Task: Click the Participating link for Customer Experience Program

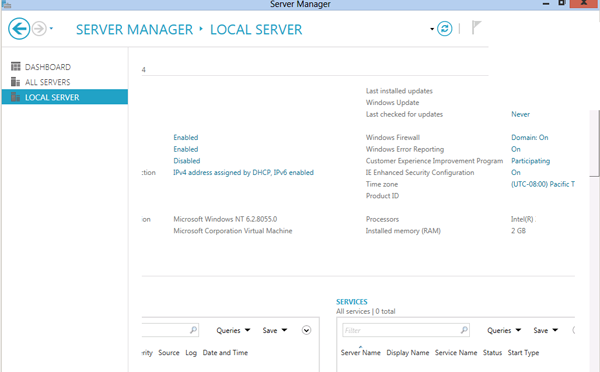Action: (530, 161)
